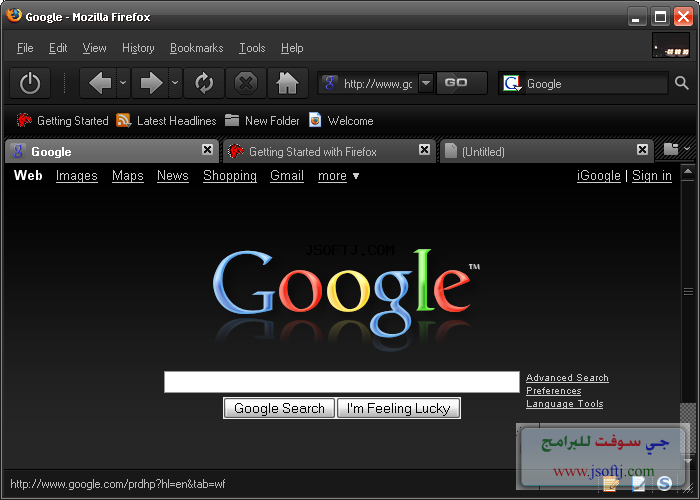Click in the address bar URL field

(x=378, y=83)
